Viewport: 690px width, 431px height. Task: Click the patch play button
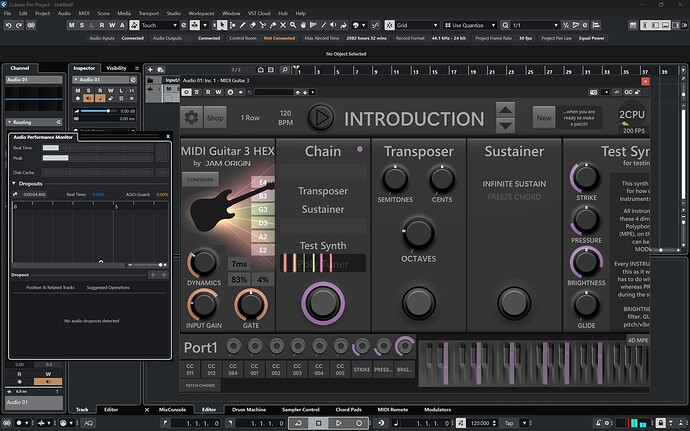[321, 118]
